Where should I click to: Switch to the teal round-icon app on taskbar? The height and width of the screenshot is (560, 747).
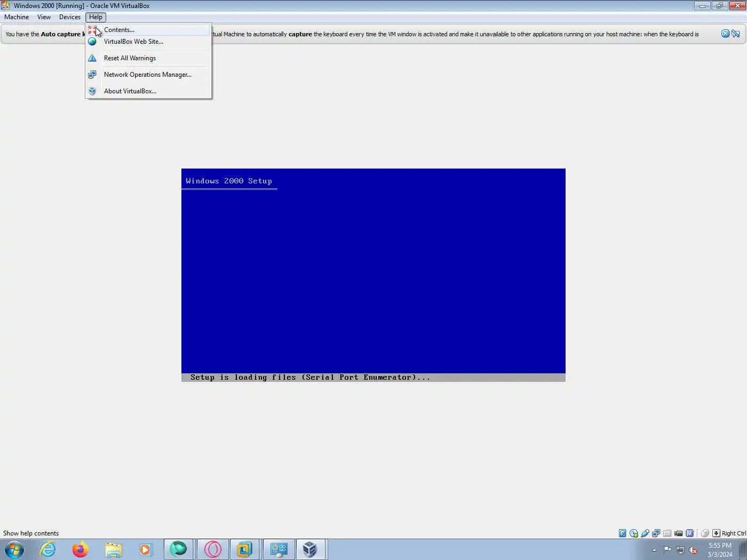click(179, 549)
